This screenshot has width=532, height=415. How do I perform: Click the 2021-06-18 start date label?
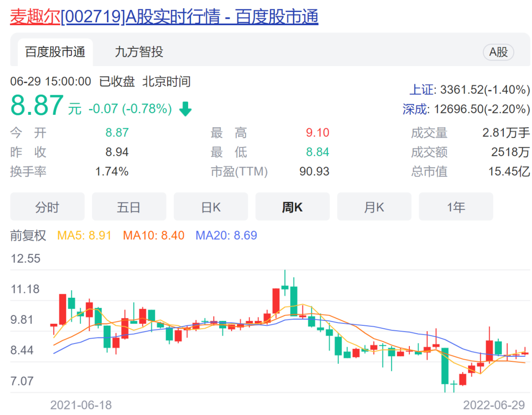tap(81, 405)
